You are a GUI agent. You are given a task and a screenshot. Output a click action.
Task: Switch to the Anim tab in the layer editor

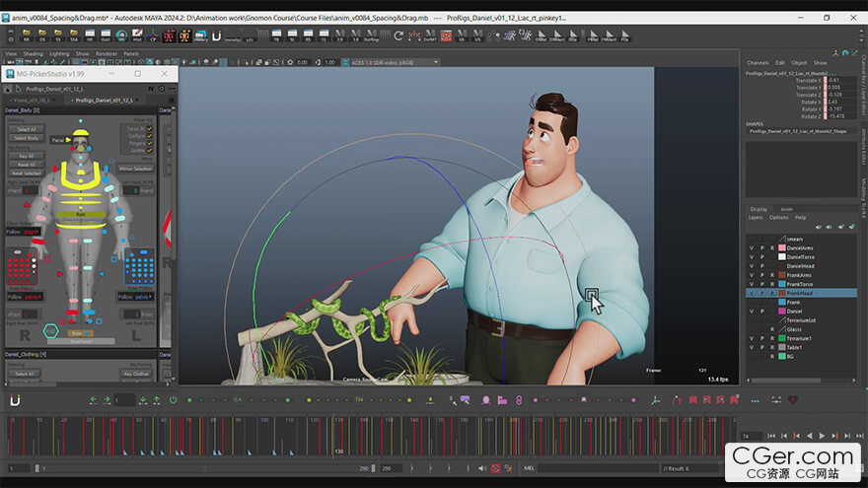[x=786, y=209]
